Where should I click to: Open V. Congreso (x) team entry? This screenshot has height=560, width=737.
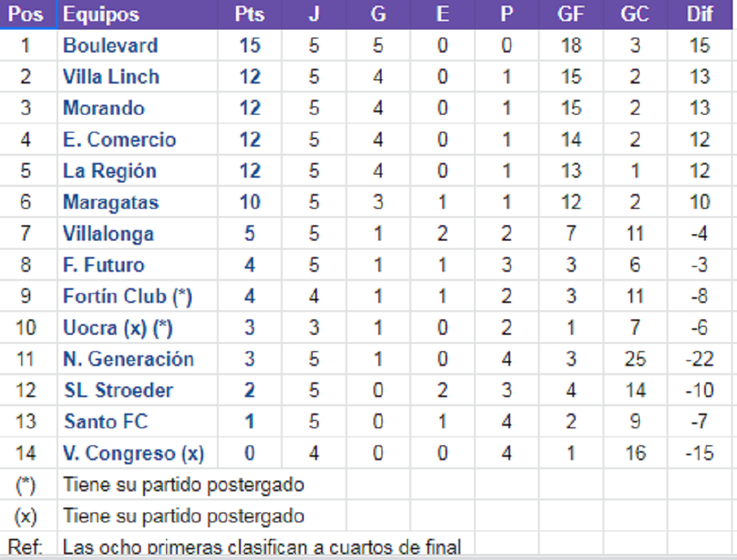click(x=133, y=454)
